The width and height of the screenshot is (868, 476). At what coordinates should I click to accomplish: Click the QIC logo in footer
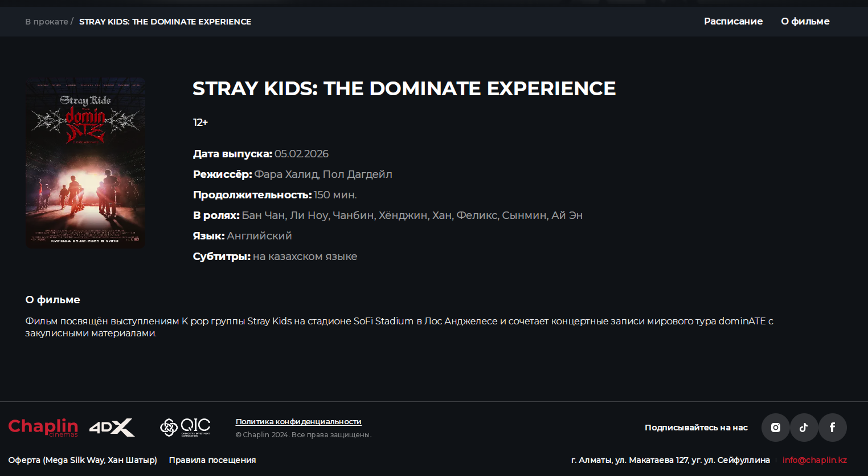pyautogui.click(x=185, y=427)
